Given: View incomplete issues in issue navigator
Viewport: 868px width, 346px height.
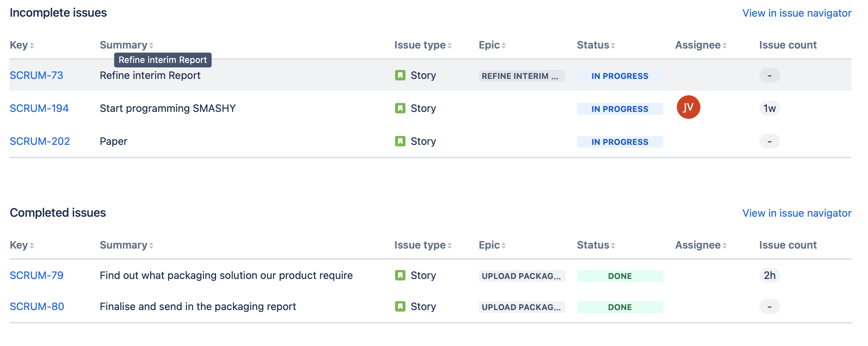Looking at the screenshot, I should pos(796,13).
